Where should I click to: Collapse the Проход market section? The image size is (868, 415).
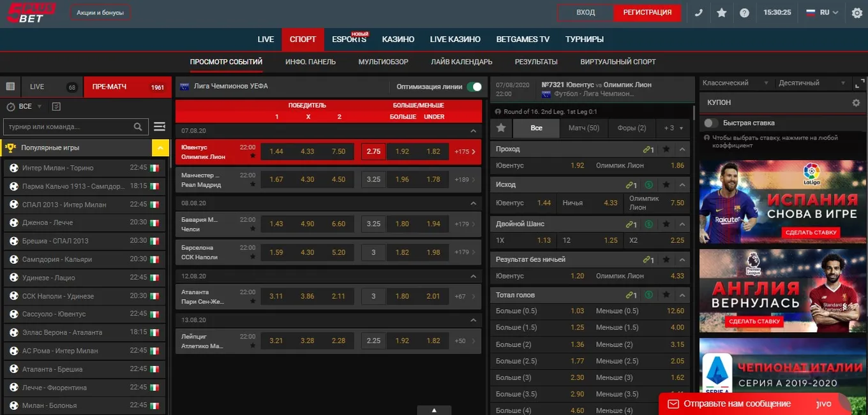[x=682, y=149]
